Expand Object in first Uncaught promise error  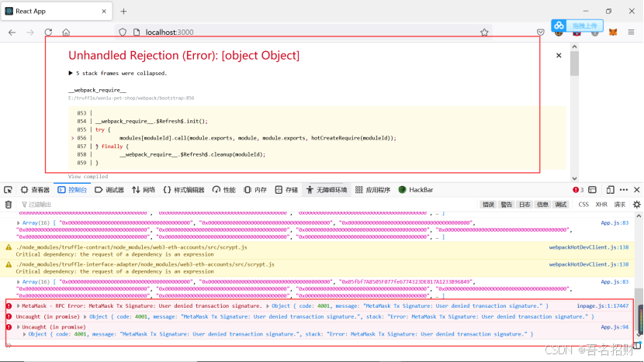[85, 317]
